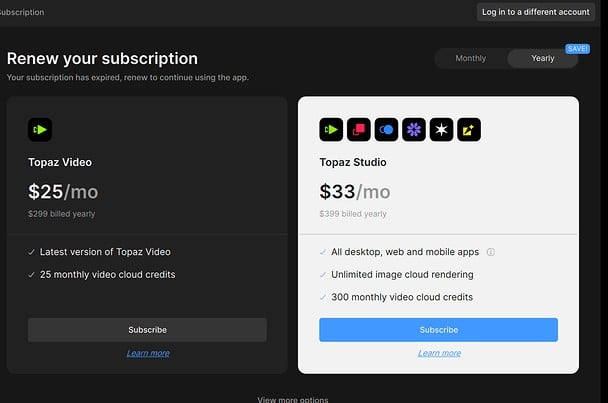This screenshot has width=608, height=403.
Task: Open Learn more link under Topaz Studio
Action: pyautogui.click(x=438, y=353)
